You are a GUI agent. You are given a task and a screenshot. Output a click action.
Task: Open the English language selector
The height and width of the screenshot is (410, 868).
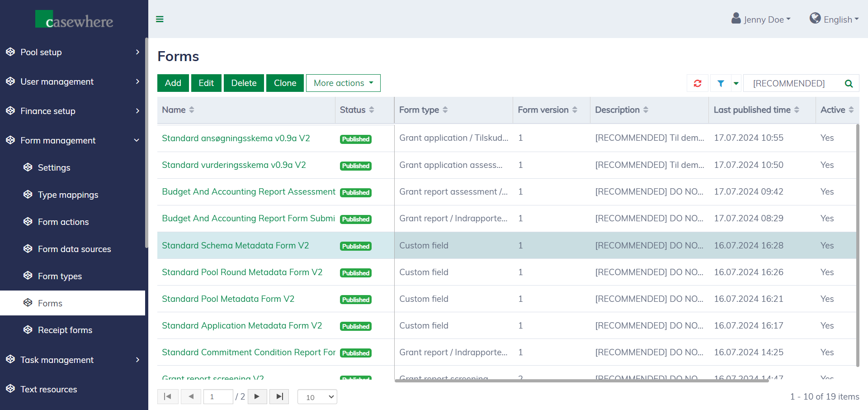point(834,19)
